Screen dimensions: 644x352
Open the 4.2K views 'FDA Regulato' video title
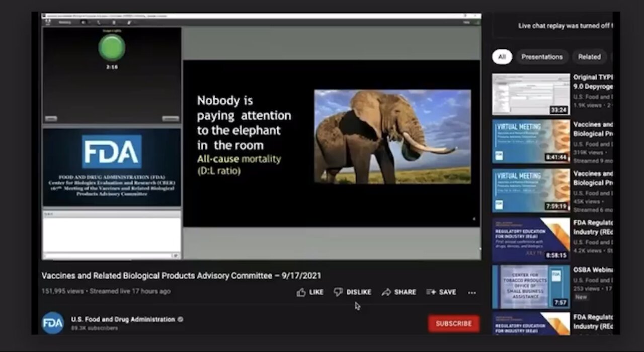click(593, 227)
